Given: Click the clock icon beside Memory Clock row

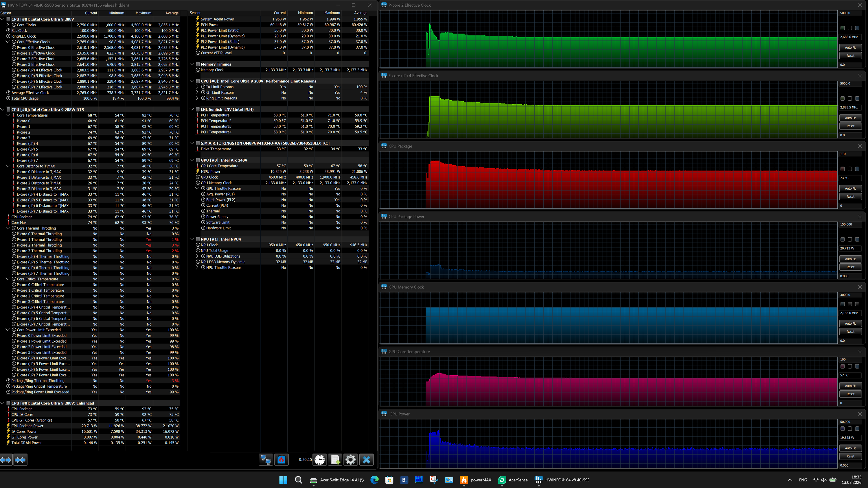Looking at the screenshot, I should tap(198, 70).
